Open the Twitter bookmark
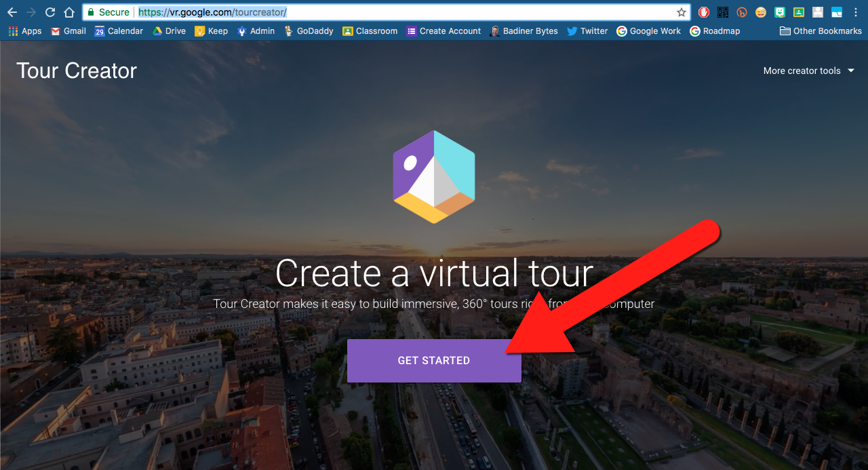 click(x=587, y=31)
